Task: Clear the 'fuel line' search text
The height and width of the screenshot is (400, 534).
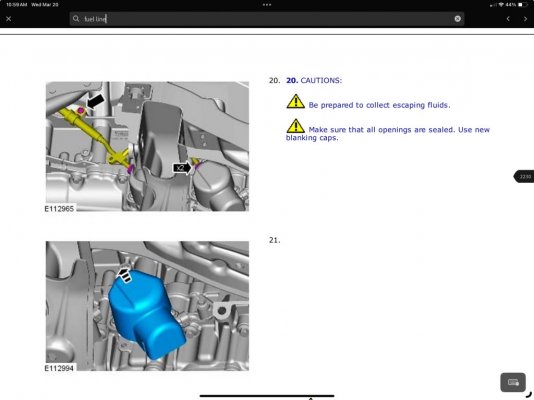Action: 457,19
